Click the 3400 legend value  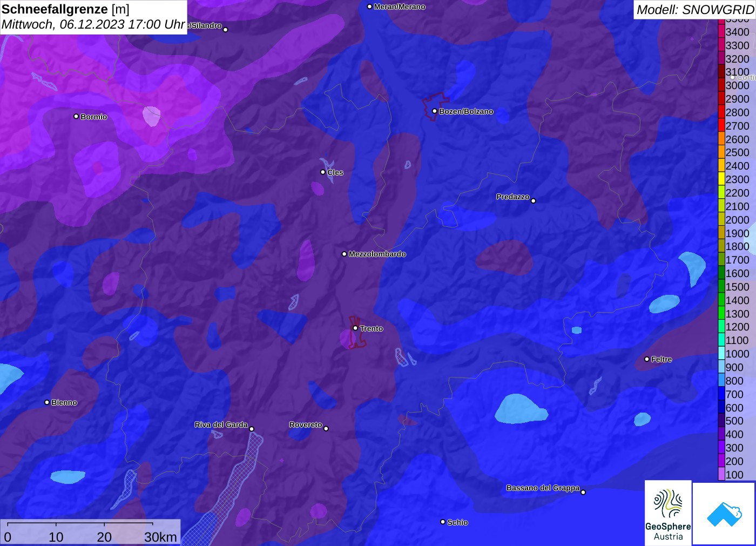[x=737, y=32]
